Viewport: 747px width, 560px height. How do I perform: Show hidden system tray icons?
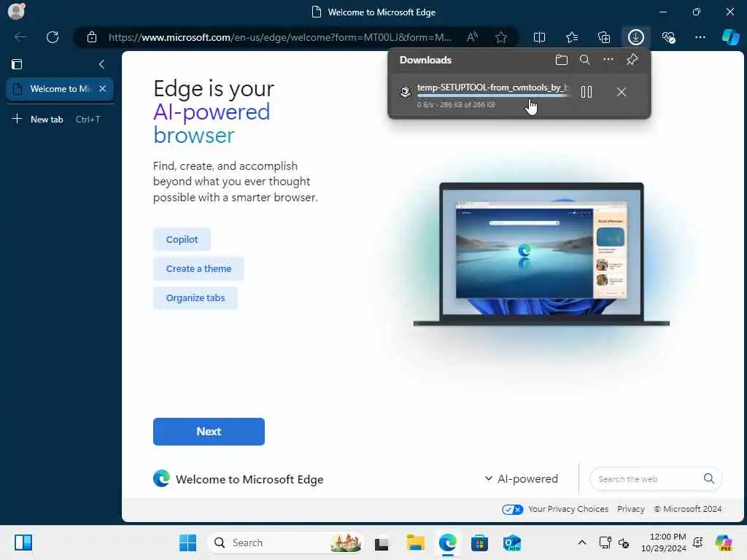581,542
